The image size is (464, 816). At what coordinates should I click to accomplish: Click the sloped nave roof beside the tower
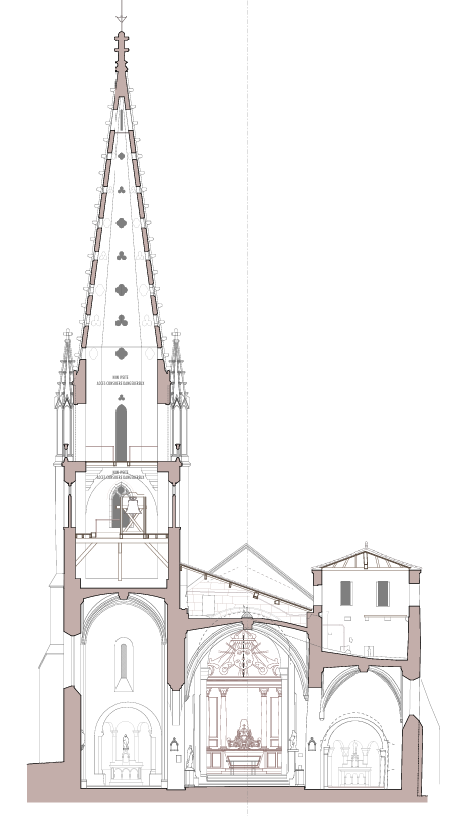point(246,587)
